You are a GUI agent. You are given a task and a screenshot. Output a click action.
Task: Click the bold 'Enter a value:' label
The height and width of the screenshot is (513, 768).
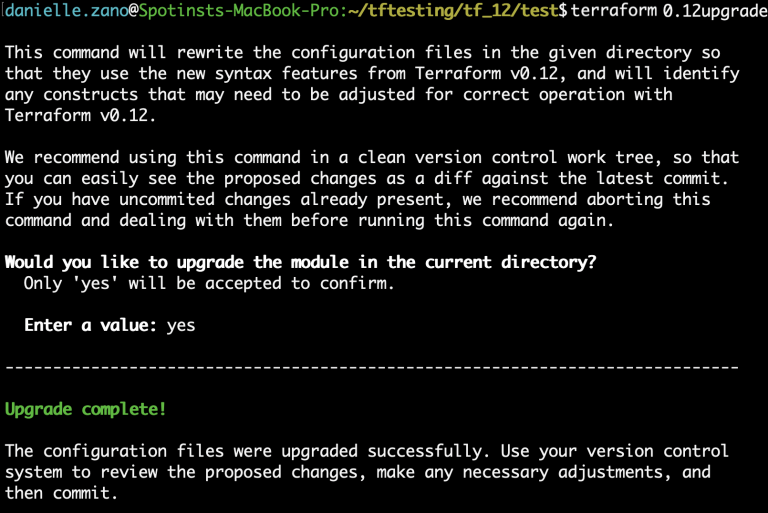click(x=91, y=325)
